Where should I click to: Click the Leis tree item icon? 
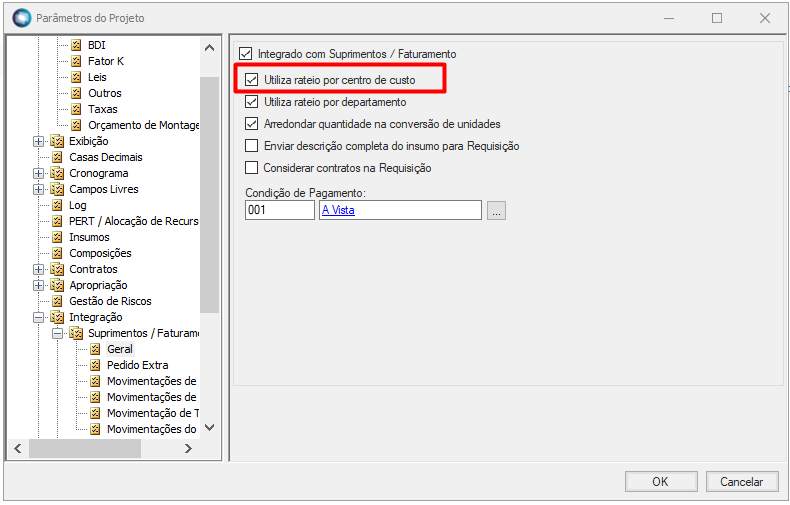pos(77,77)
